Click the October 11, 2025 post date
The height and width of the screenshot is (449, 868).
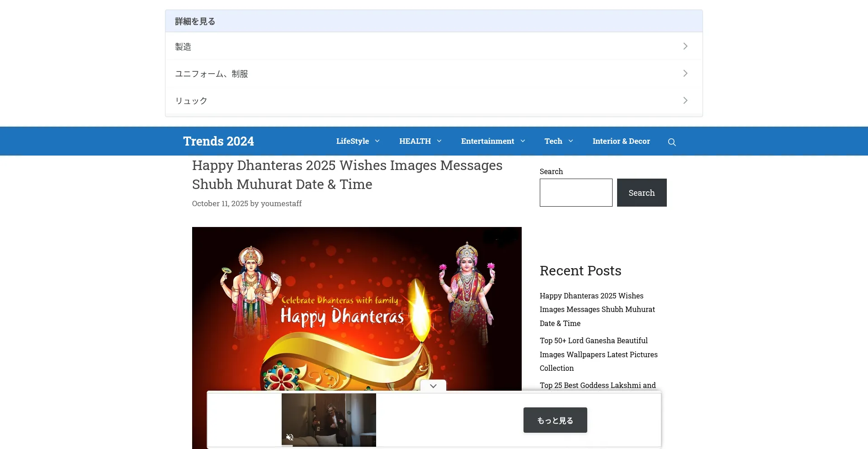(x=220, y=203)
